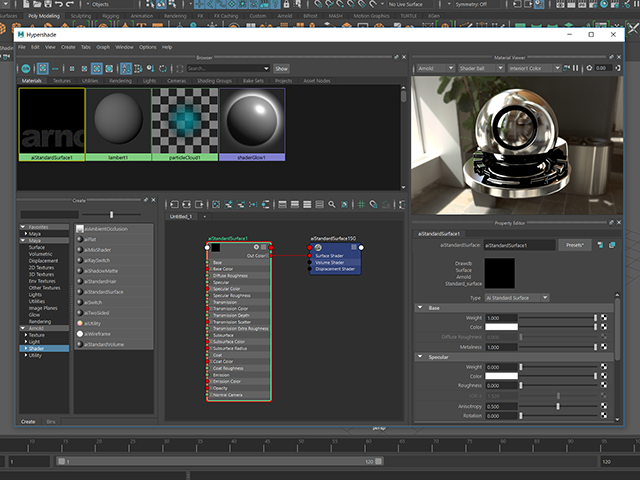Toggle large swatches view in Browser
Image resolution: width=640 pixels, height=480 pixels.
(x=97, y=69)
